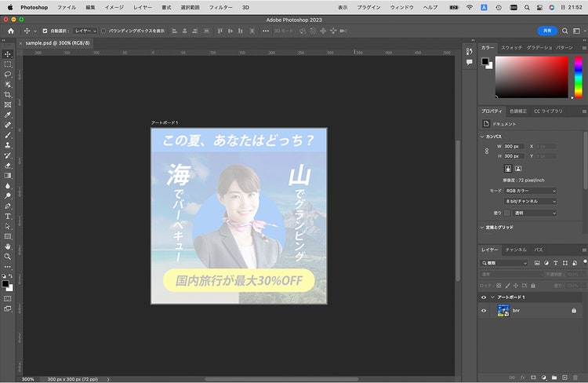Open the フィルター menu
The width and height of the screenshot is (588, 383).
[x=220, y=7]
